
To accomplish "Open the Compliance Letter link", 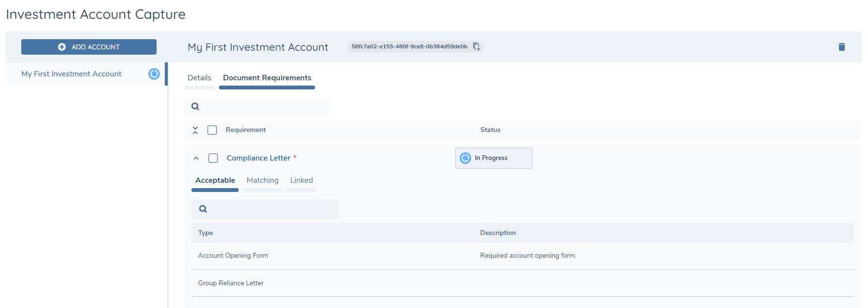I will 258,158.
